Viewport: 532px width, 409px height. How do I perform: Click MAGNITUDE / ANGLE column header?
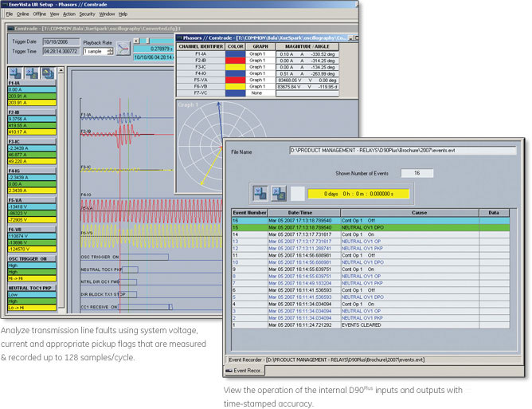tap(307, 46)
